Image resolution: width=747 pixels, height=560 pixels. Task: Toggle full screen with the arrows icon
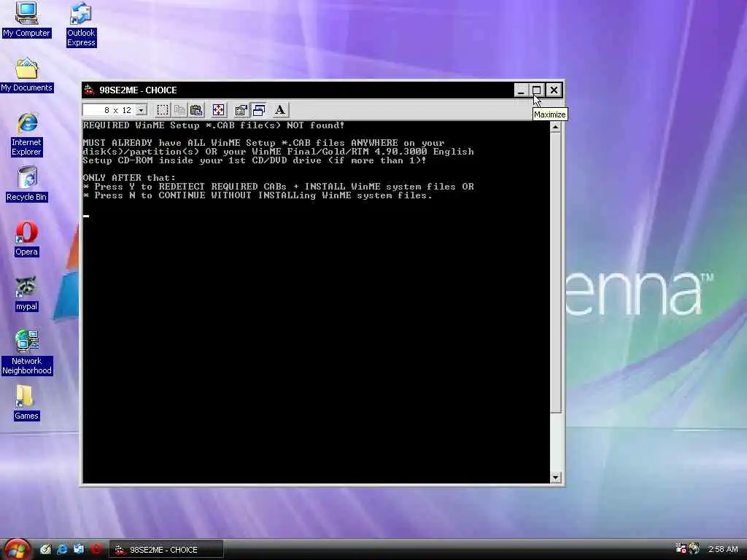pos(218,110)
